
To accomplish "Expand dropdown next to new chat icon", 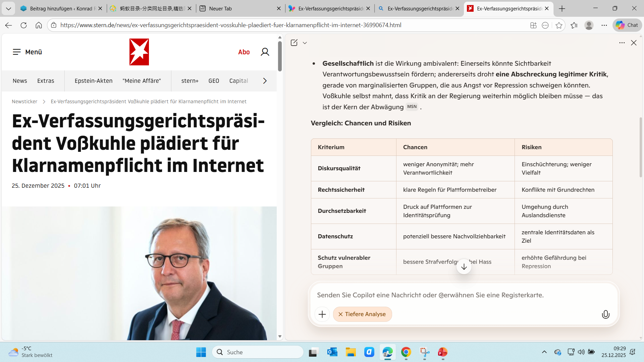I will [x=305, y=43].
